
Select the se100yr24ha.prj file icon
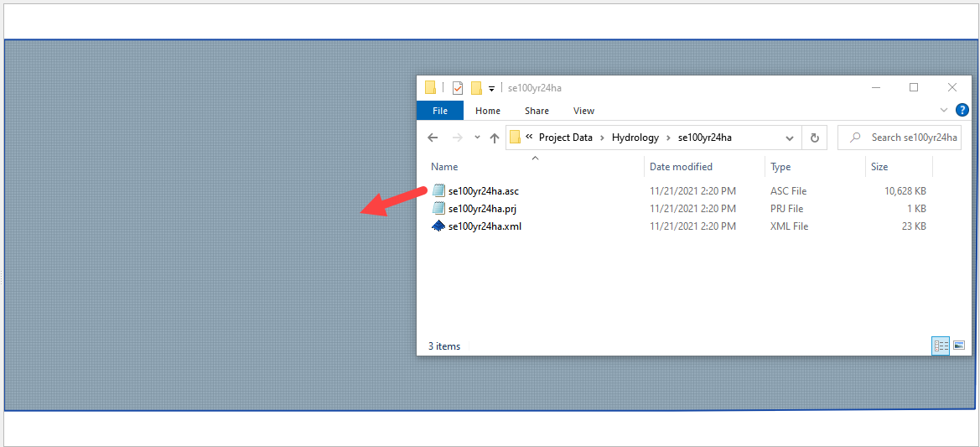tap(438, 209)
